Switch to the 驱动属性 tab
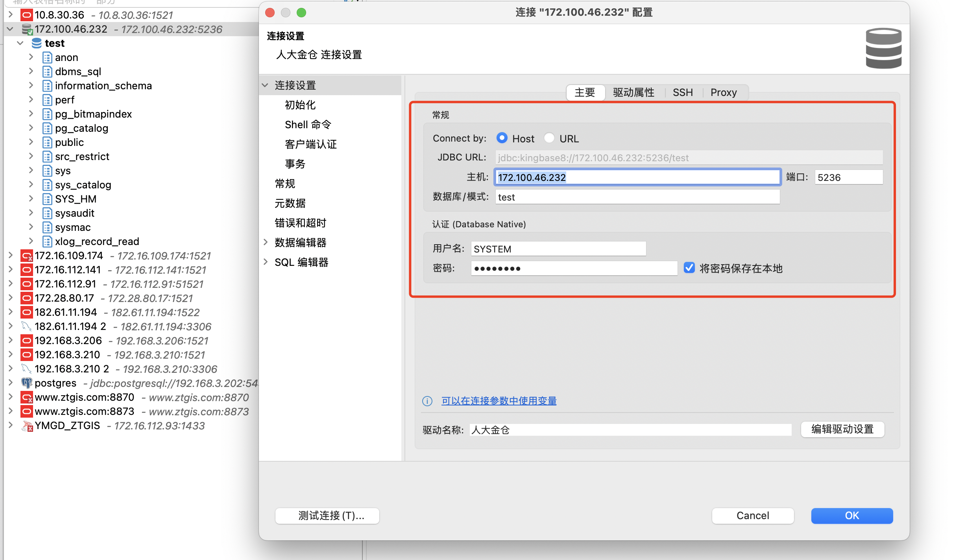The image size is (975, 560). click(633, 92)
